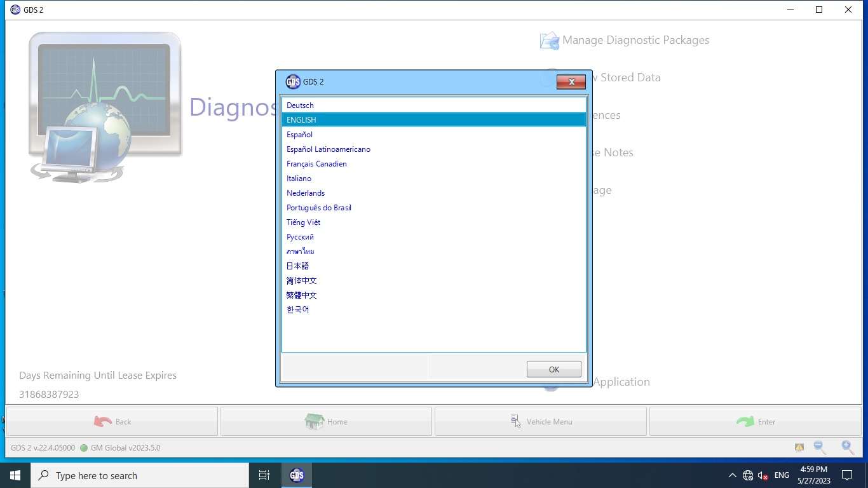This screenshot has height=488, width=868.
Task: Click the Manage Diagnostic Packages icon
Action: pyautogui.click(x=549, y=41)
